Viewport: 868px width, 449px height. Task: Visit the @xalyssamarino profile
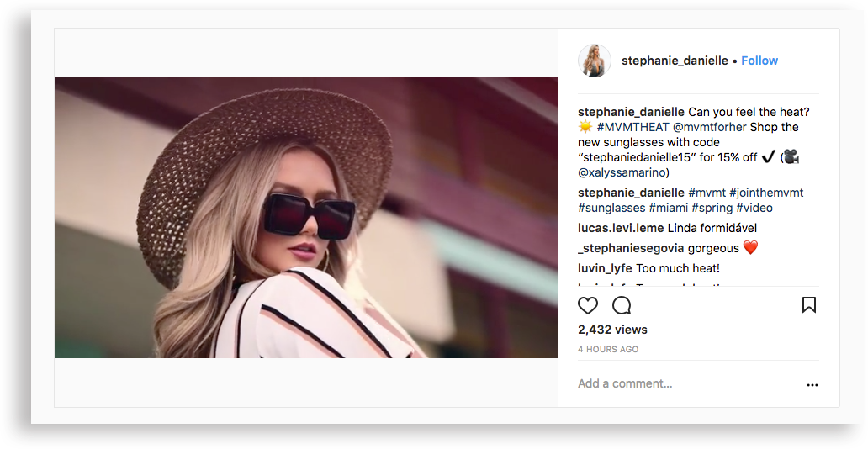click(621, 172)
